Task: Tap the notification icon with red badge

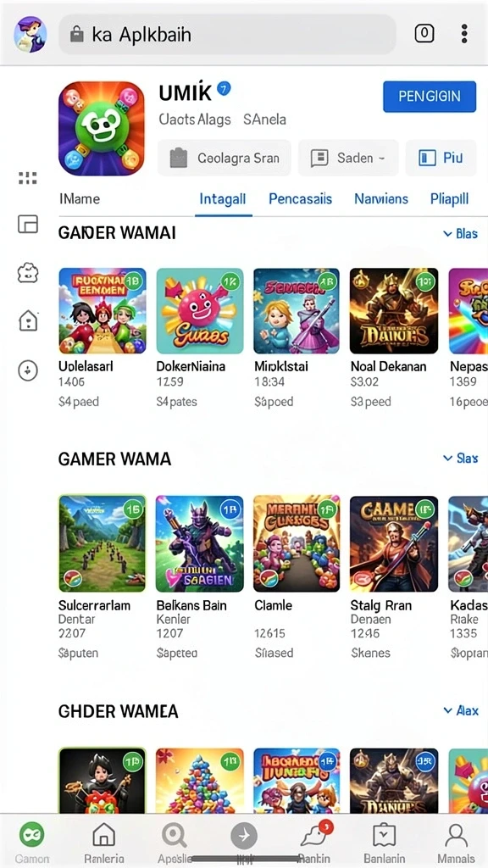Action: [315, 835]
